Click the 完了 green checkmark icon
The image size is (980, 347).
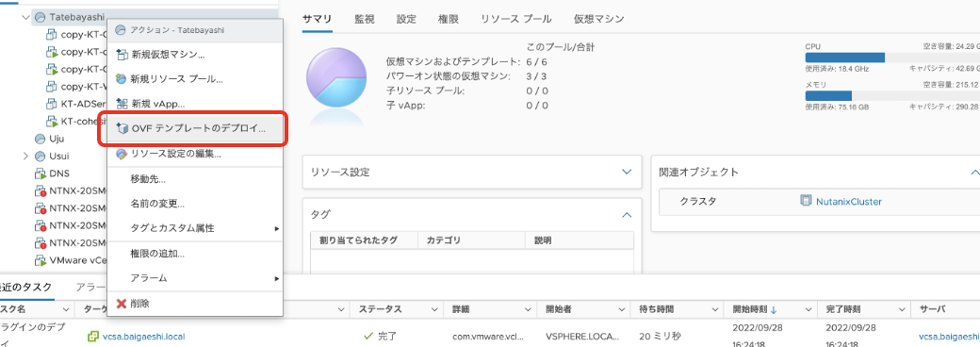pos(368,337)
